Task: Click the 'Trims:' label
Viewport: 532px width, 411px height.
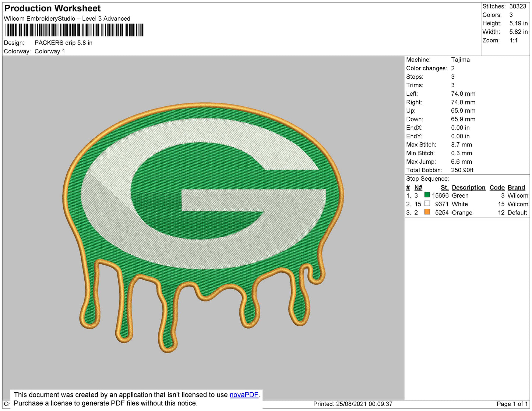Action: tap(415, 85)
